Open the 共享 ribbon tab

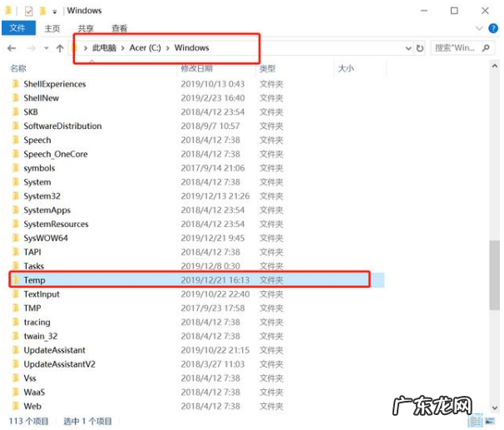pyautogui.click(x=86, y=28)
